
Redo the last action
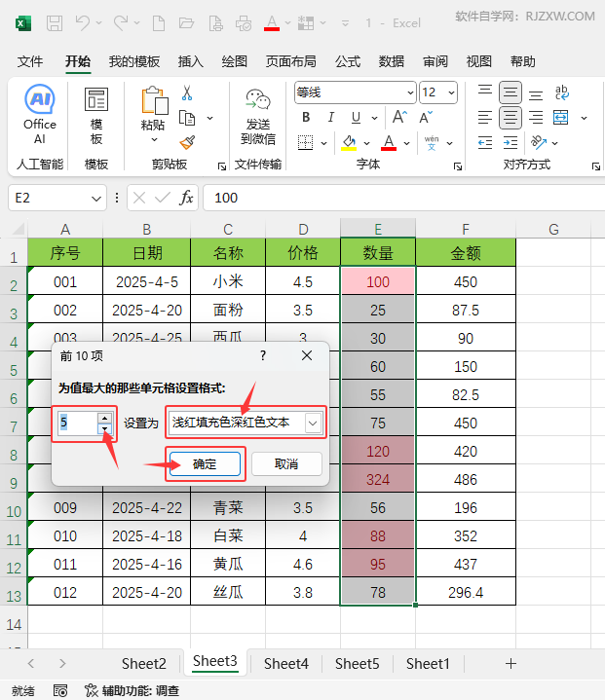tap(121, 22)
